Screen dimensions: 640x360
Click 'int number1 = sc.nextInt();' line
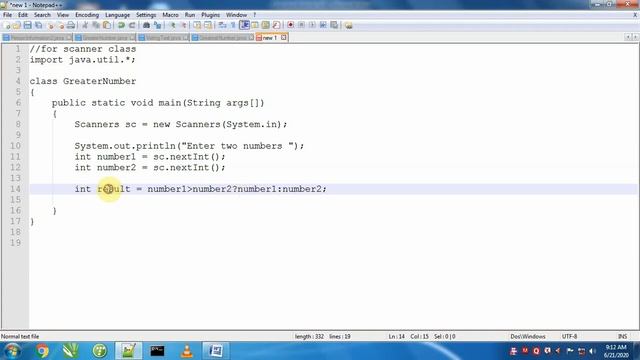pos(150,157)
